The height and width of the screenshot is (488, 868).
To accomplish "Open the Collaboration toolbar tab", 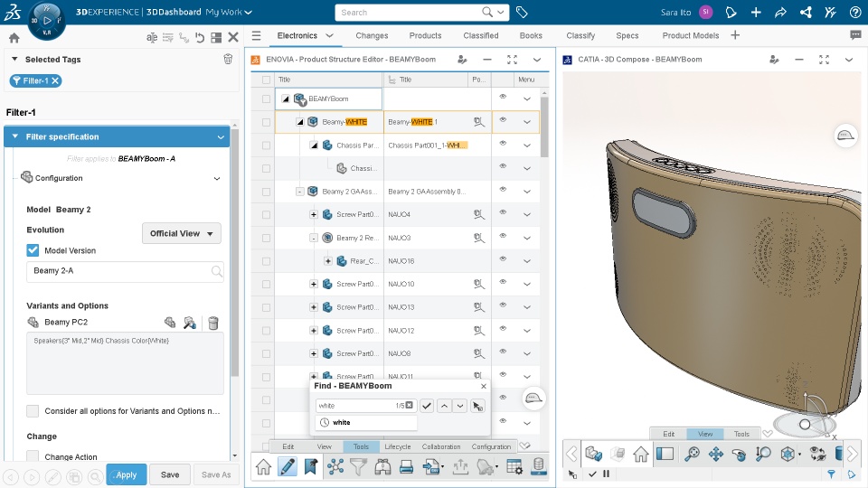I will 440,446.
